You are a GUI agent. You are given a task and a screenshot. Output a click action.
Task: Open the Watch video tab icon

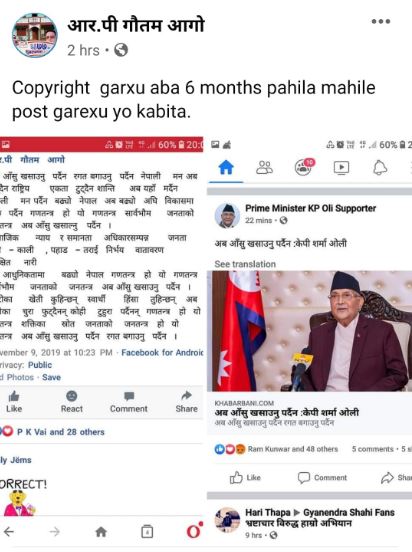[x=341, y=168]
